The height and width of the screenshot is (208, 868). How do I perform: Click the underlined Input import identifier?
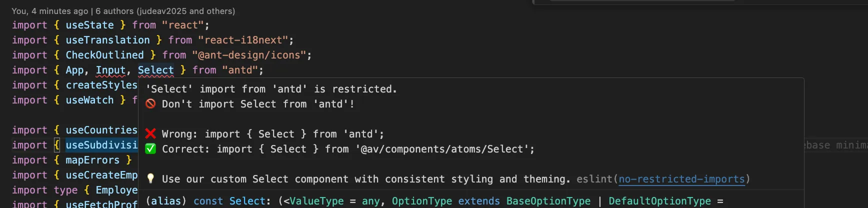tap(110, 70)
